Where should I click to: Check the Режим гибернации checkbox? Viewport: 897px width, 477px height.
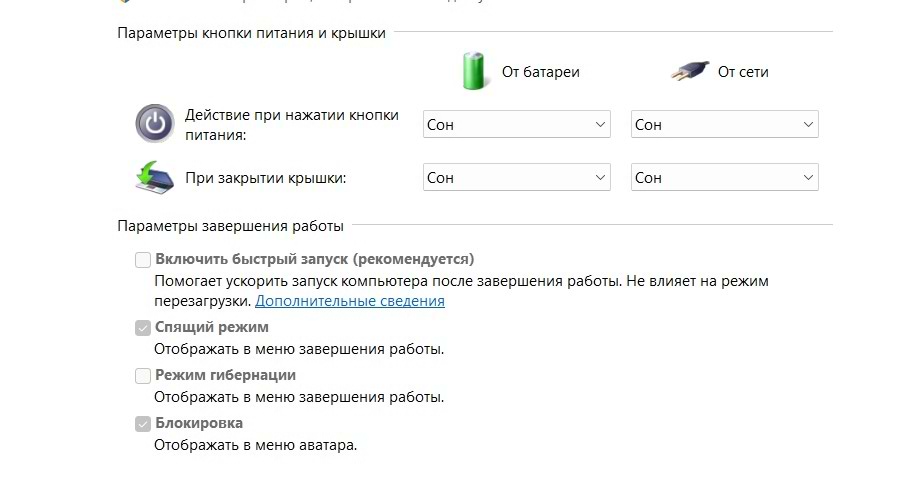pos(142,376)
